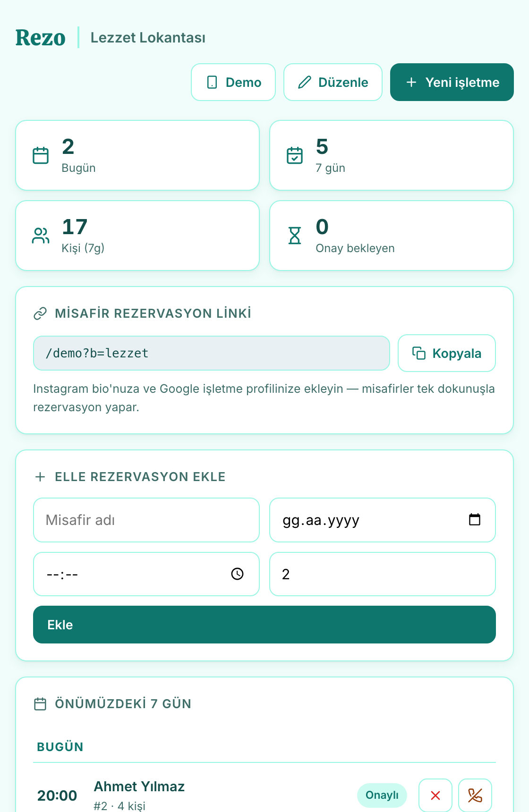The height and width of the screenshot is (812, 529).
Task: Click the link icon beside Misafir Rezervasyon Linki
Action: point(40,313)
